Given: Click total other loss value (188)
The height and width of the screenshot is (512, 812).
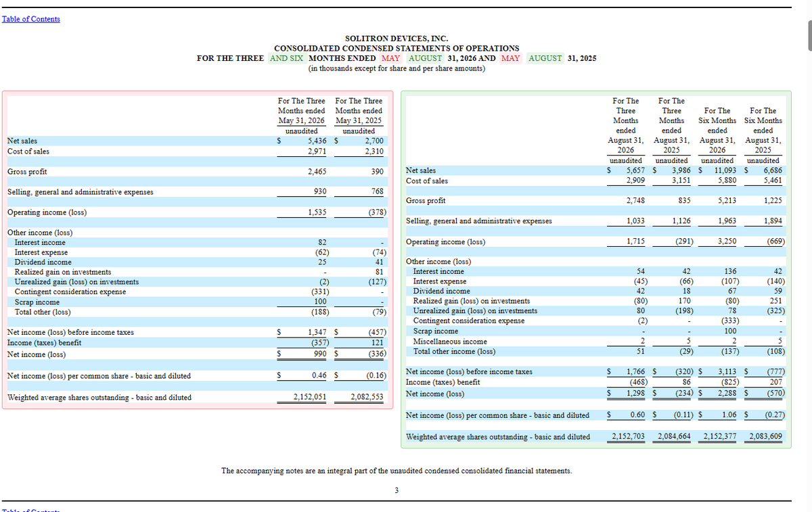Looking at the screenshot, I should [x=320, y=312].
